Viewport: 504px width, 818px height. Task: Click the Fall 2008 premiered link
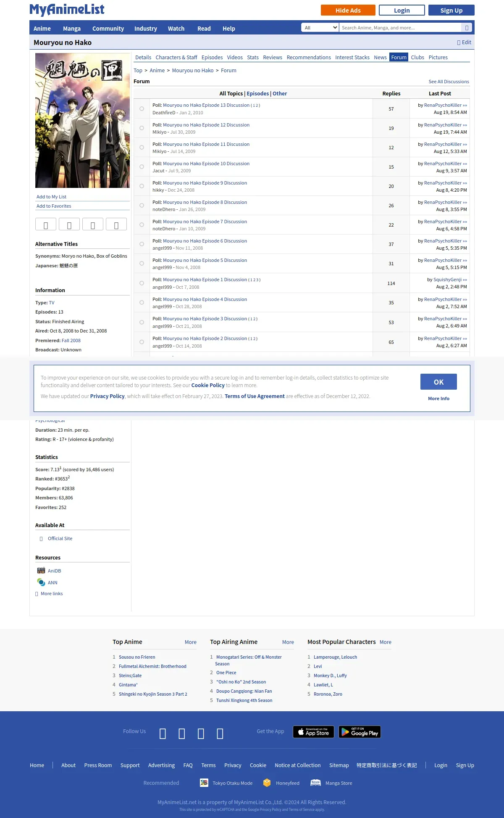(71, 340)
